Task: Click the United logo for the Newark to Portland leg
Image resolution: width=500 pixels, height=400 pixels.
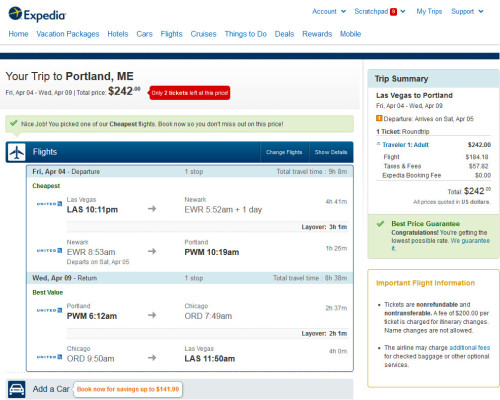Action: click(x=49, y=250)
